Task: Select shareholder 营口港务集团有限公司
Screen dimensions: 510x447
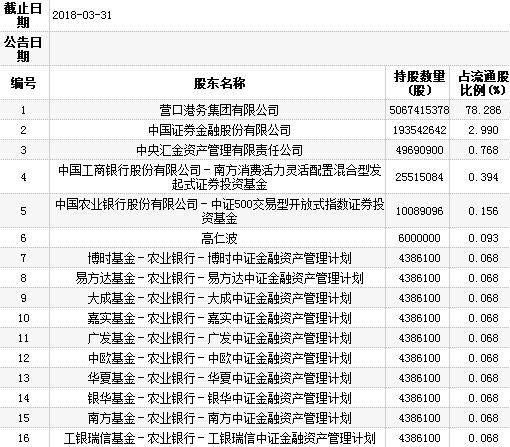Action: 219,110
